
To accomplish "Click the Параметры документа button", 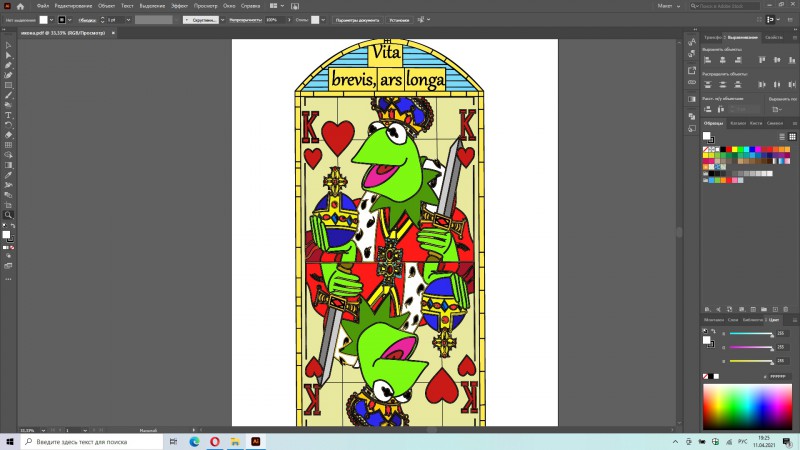I will click(x=357, y=20).
